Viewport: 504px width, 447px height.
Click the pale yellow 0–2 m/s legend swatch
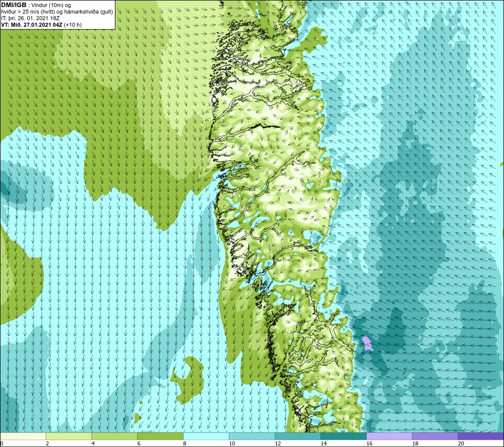coord(23,436)
